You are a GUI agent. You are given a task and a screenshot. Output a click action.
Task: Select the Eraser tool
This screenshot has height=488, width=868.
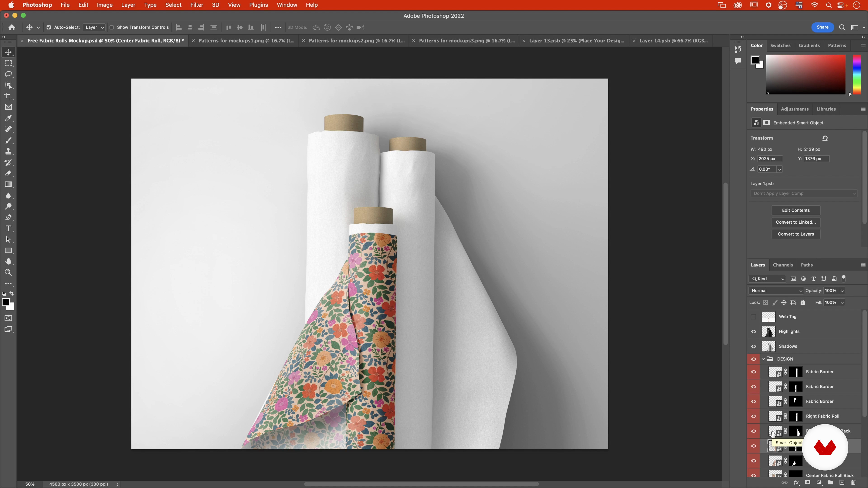click(x=8, y=174)
